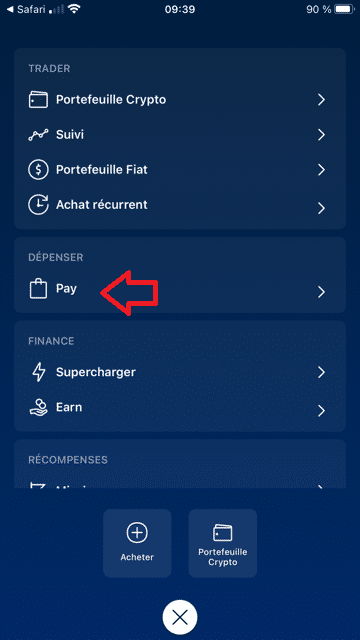
Task: Tap the hand with coins Earn icon
Action: (38, 407)
